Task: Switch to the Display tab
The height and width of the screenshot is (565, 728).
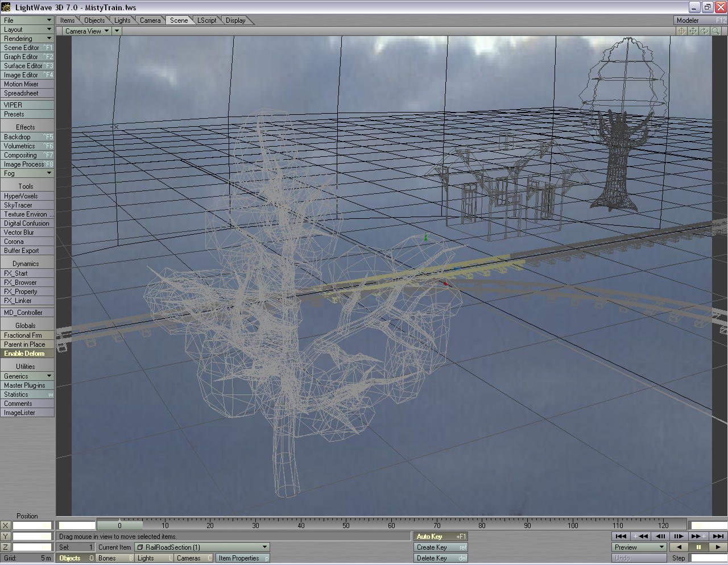Action: [x=235, y=20]
